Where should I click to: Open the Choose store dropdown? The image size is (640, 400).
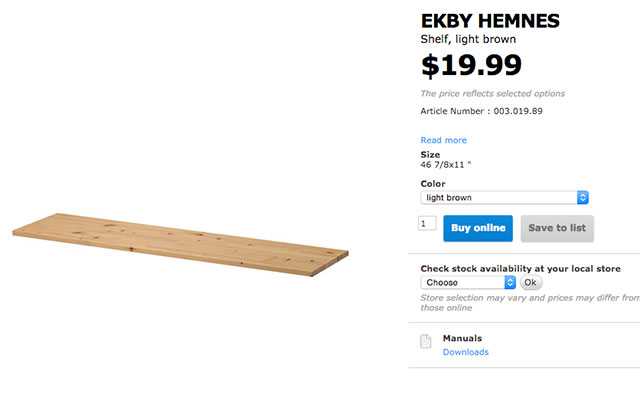468,282
